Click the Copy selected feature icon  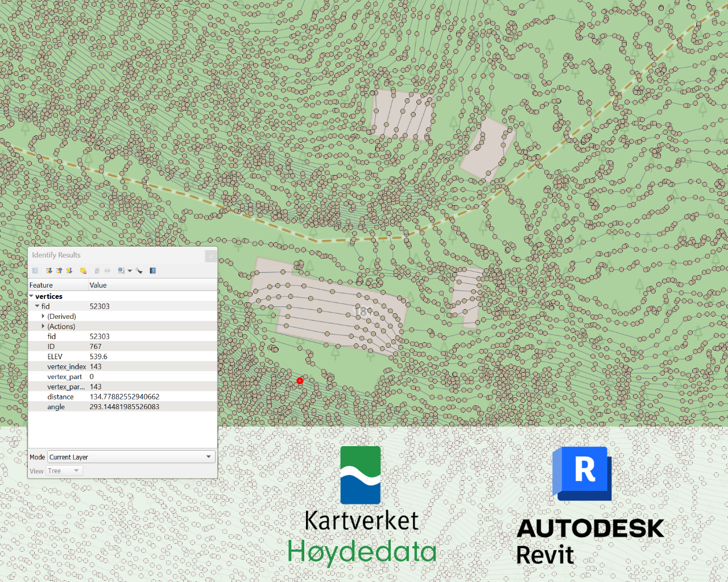click(x=97, y=271)
